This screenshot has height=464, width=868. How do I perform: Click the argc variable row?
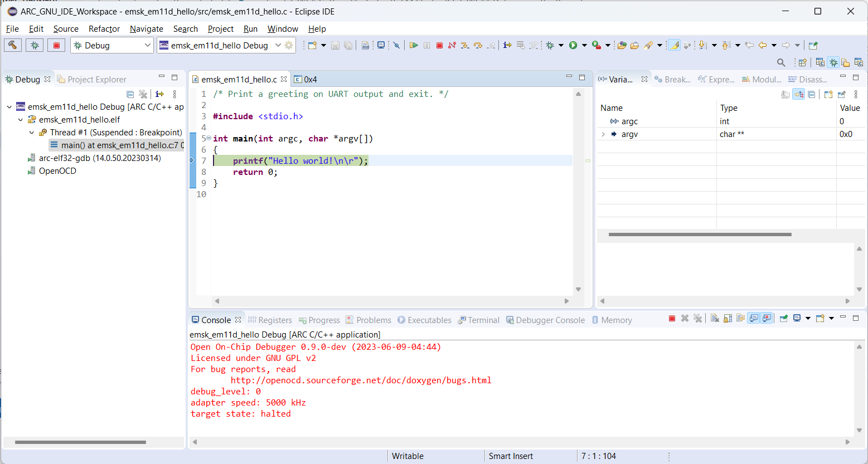732,121
